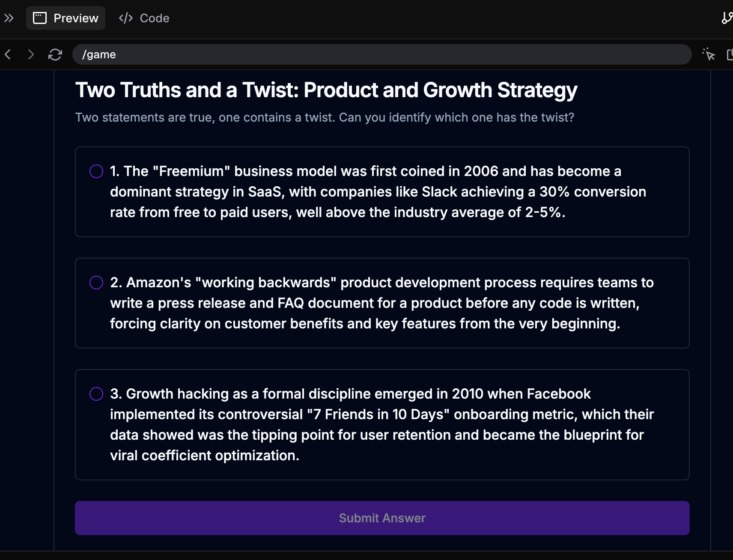This screenshot has width=733, height=560.
Task: Click the Submit Answer button
Action: click(382, 518)
